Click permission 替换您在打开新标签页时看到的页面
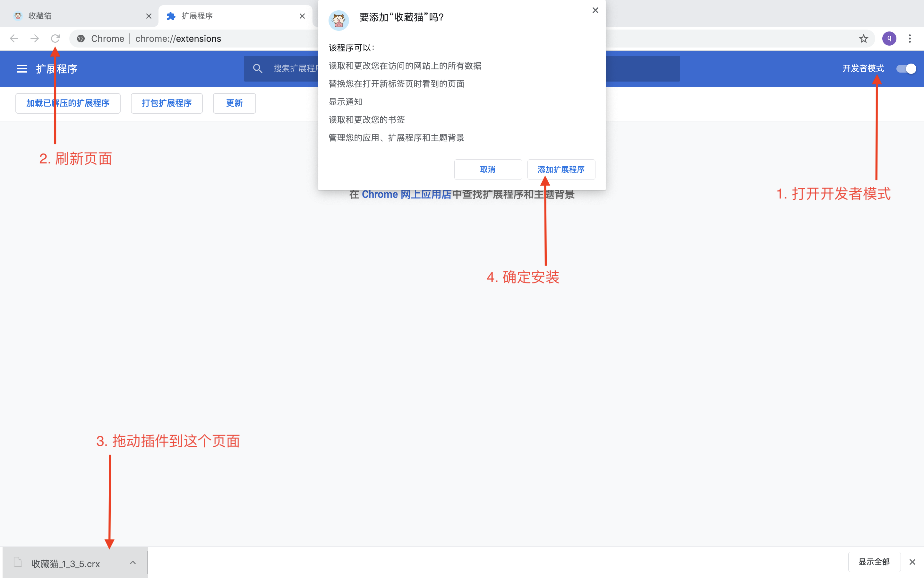The width and height of the screenshot is (924, 578). pos(396,84)
